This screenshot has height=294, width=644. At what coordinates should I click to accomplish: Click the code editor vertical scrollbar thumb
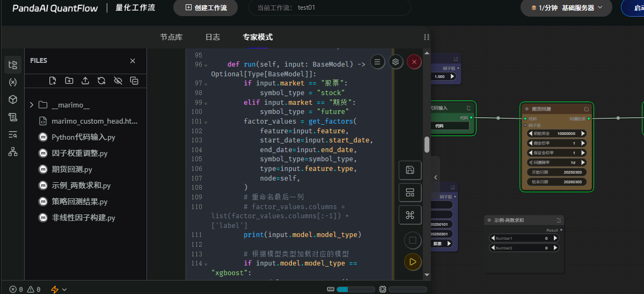coord(427,145)
